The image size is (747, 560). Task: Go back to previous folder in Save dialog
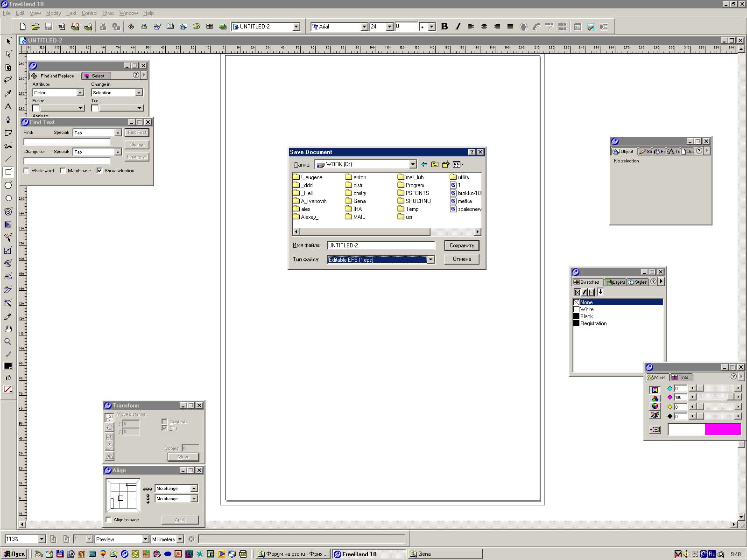click(424, 164)
